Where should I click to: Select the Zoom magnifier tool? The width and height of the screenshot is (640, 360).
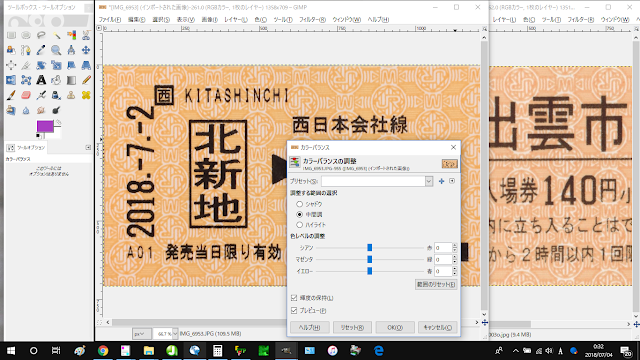(56, 50)
